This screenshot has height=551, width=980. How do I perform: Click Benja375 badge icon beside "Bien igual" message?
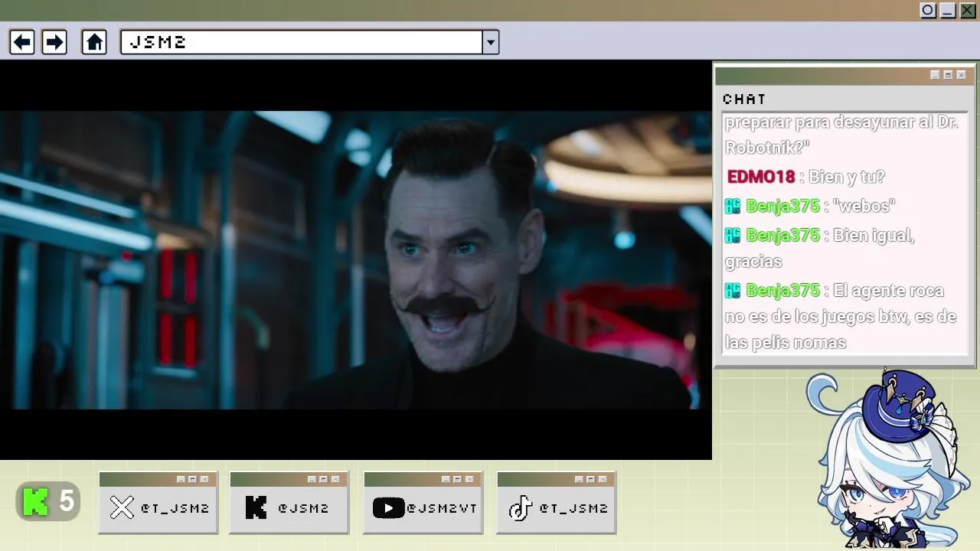(x=733, y=235)
